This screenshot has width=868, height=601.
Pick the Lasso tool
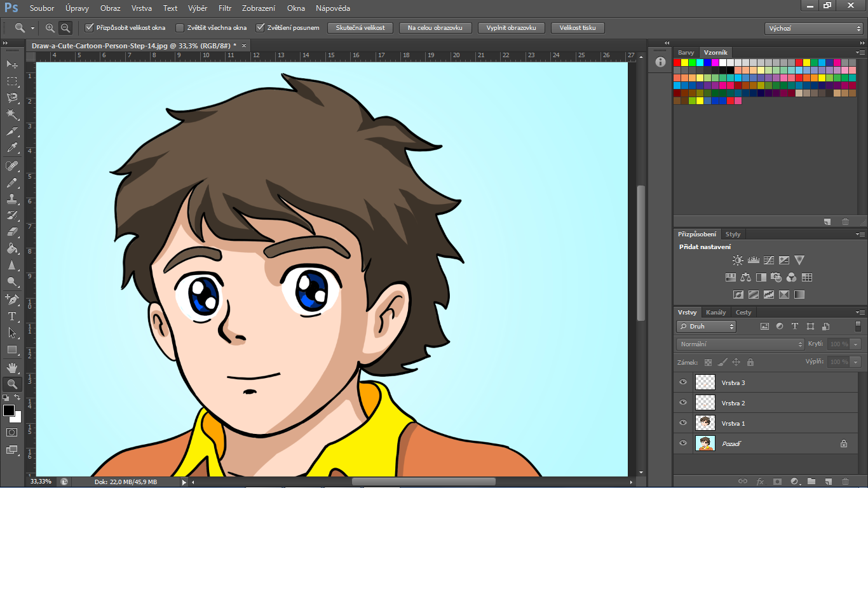point(12,98)
